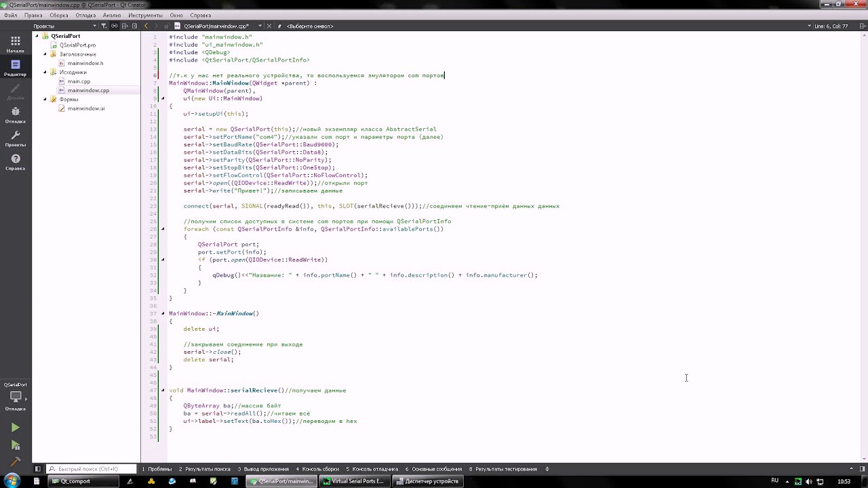Click the green Run button

(x=15, y=428)
